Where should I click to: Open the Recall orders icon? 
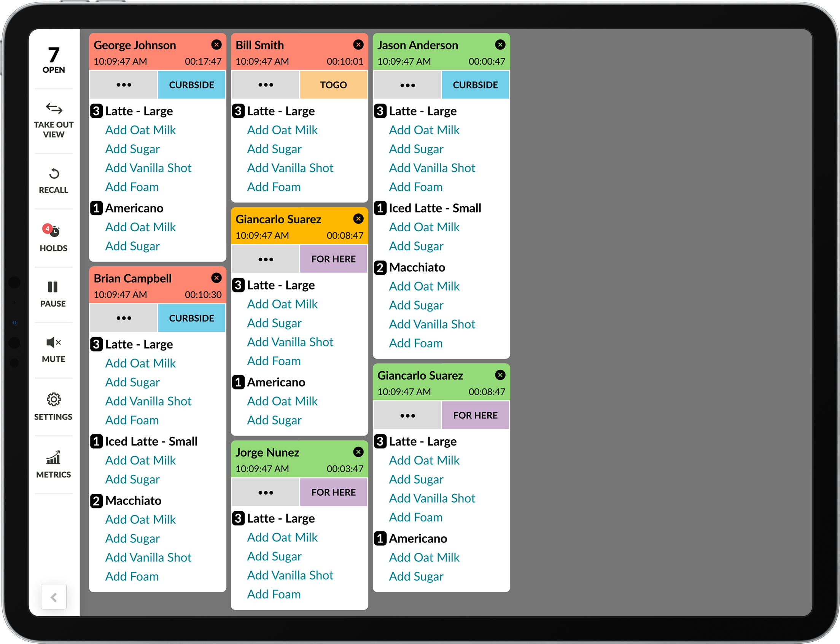pos(54,180)
